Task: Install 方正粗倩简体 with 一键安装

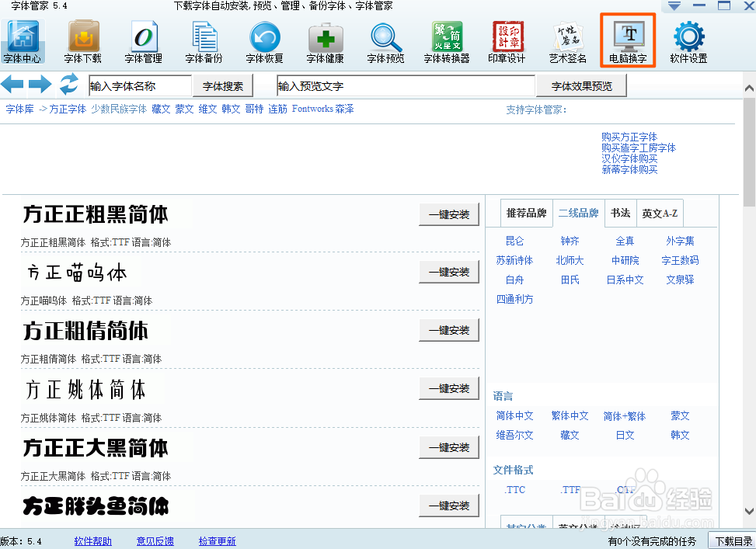Action: coord(449,330)
